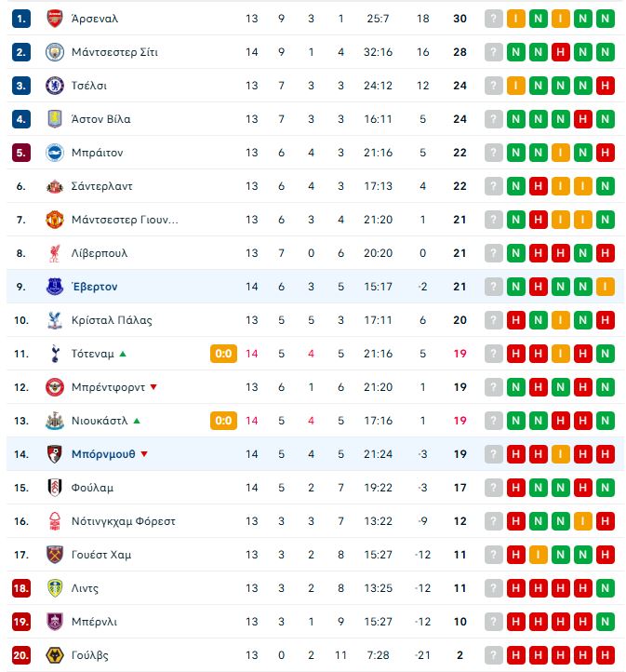Viewport: 626px width, 672px height.
Task: Select the Μπόρνμουθ team name
Action: pos(102,454)
